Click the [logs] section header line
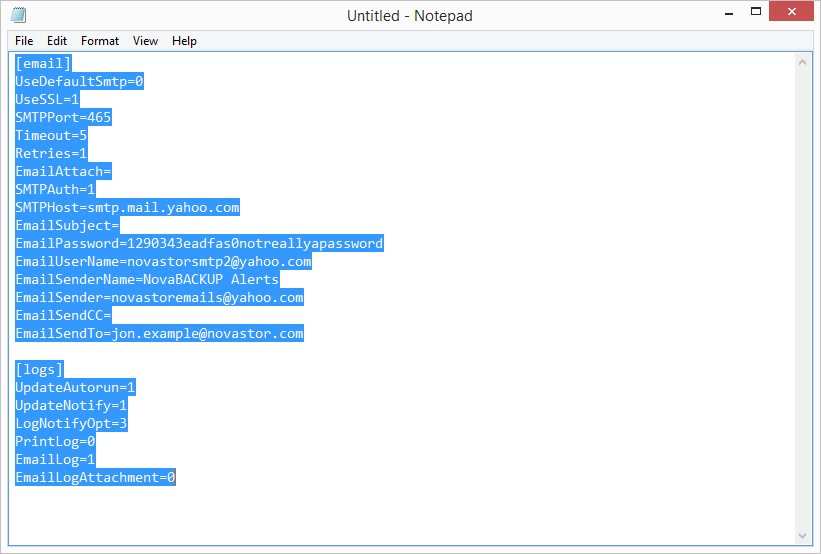821x554 pixels. [x=39, y=369]
